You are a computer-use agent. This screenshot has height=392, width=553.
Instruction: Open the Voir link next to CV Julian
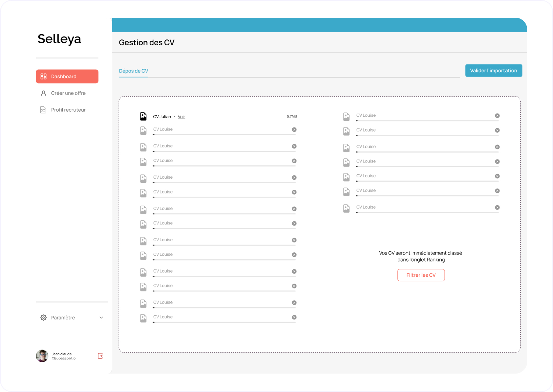click(181, 116)
